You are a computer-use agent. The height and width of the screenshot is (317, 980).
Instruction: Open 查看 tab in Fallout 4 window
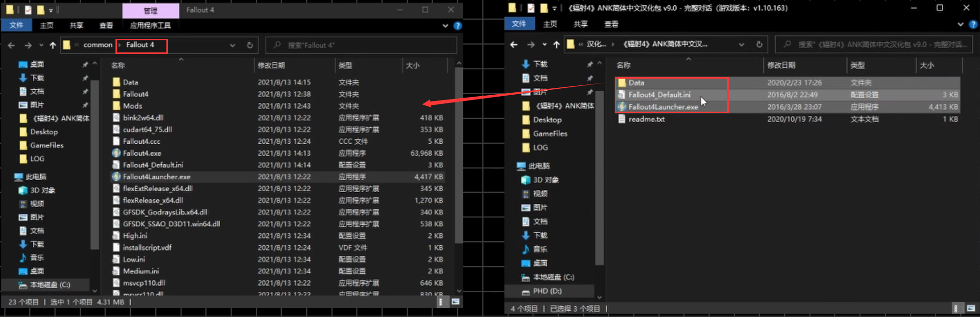pyautogui.click(x=106, y=25)
